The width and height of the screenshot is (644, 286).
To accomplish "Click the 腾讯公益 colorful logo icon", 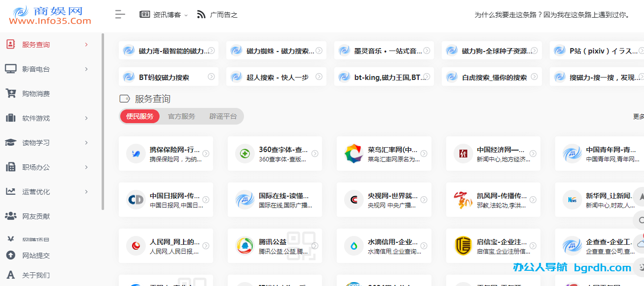I will coord(244,245).
